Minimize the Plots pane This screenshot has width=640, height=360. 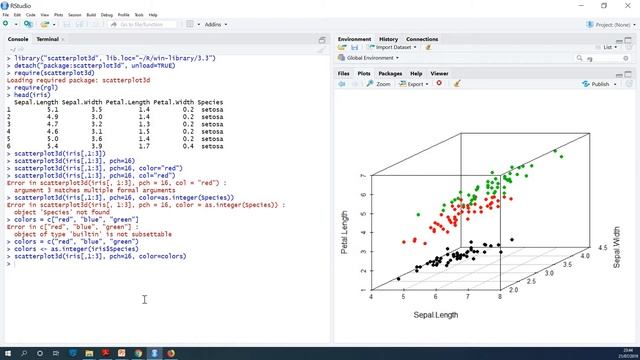click(619, 75)
